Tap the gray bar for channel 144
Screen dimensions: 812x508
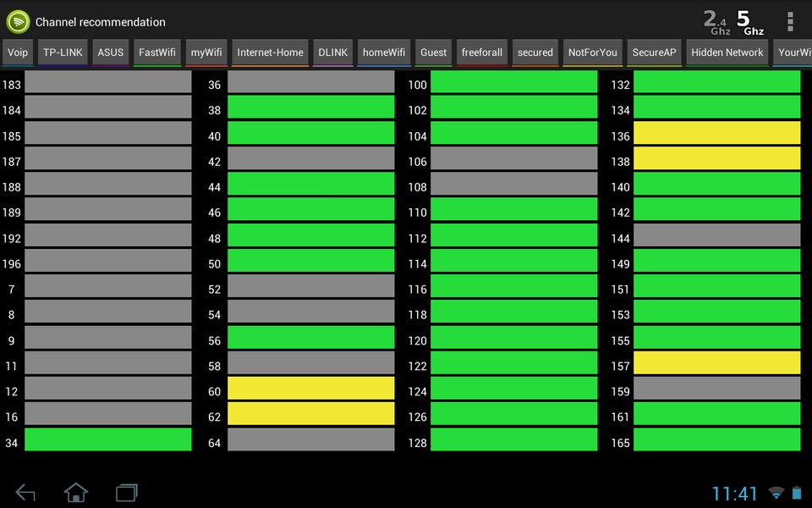(x=717, y=235)
